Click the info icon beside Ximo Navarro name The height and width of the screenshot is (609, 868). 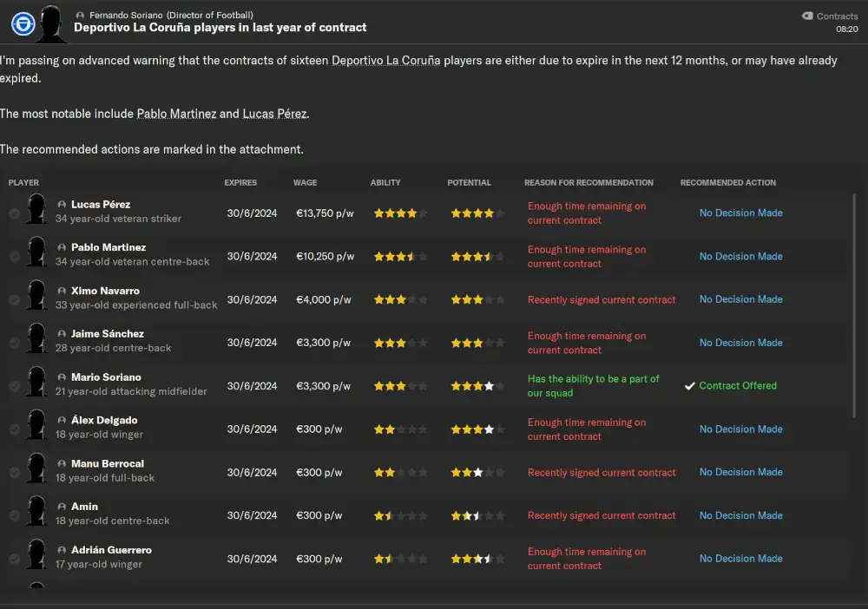[62, 291]
